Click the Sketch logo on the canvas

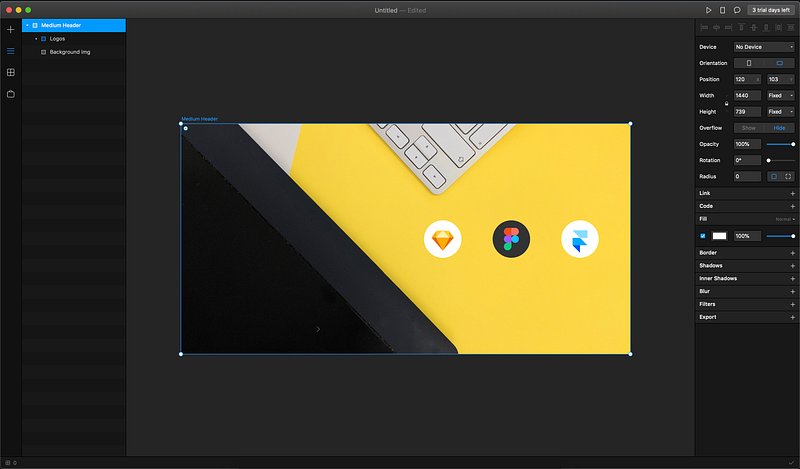point(442,239)
